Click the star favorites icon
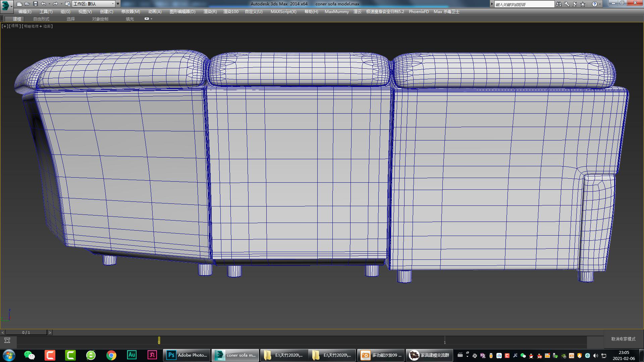The image size is (644, 362). pos(583,4)
